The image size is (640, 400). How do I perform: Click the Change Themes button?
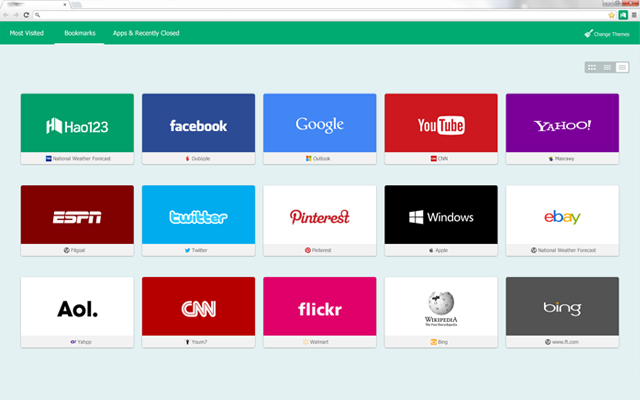607,34
